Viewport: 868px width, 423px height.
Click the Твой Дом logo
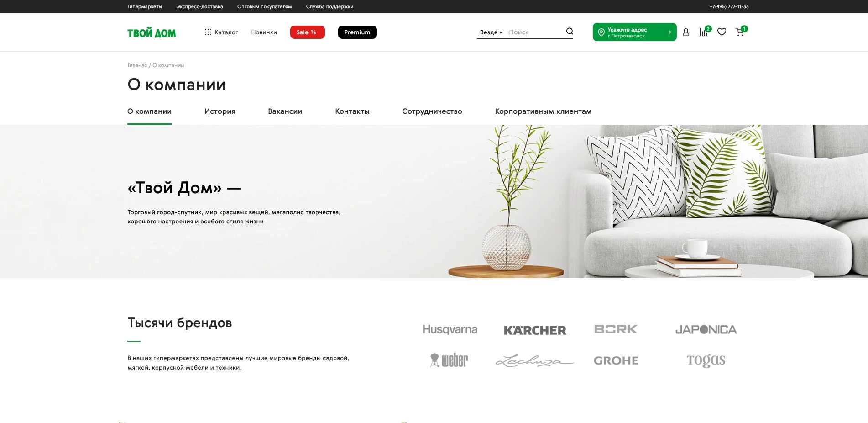152,33
